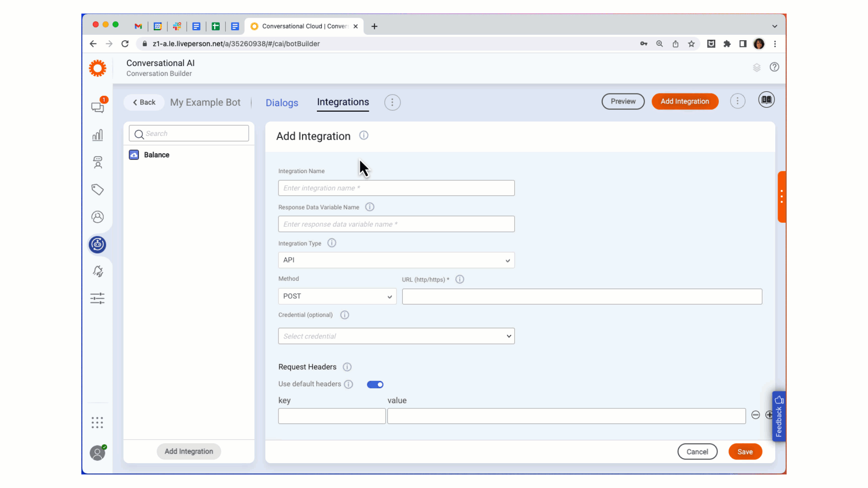Switch to the Integrations tab
Image resolution: width=868 pixels, height=488 pixels.
(343, 102)
